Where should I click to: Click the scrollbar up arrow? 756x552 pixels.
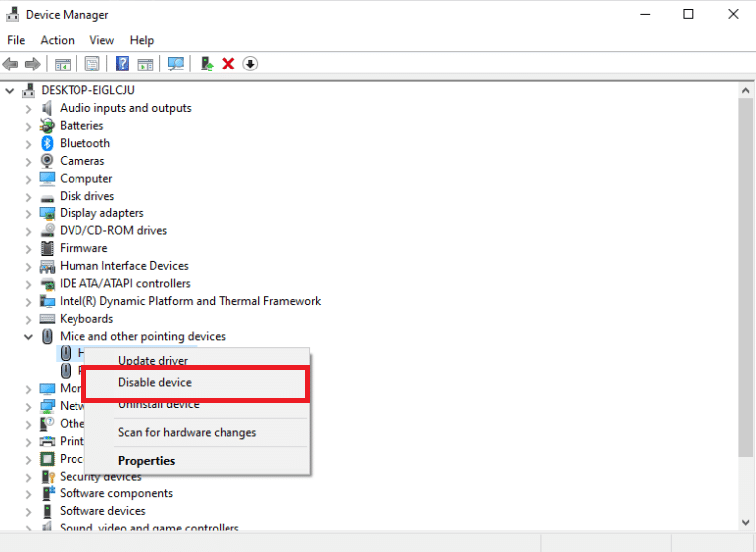pos(745,90)
